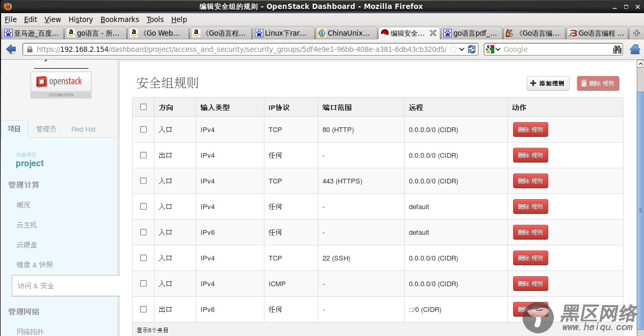644x336 pixels.
Task: Click the 端口范围 column header
Action: [337, 107]
